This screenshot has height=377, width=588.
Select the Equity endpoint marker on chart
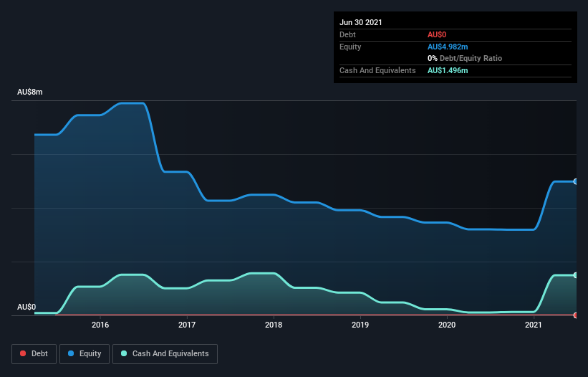[x=576, y=181]
